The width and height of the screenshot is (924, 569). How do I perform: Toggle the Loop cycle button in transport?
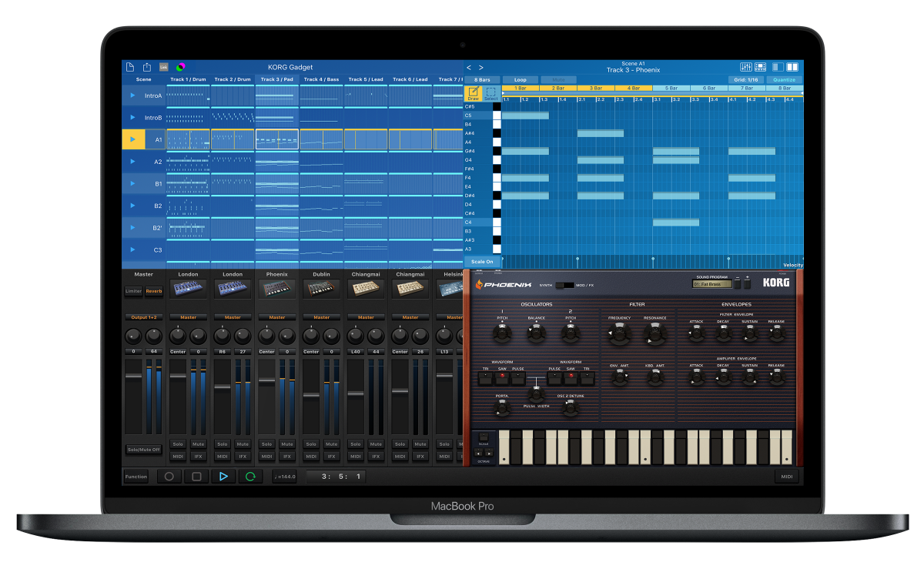tap(250, 477)
